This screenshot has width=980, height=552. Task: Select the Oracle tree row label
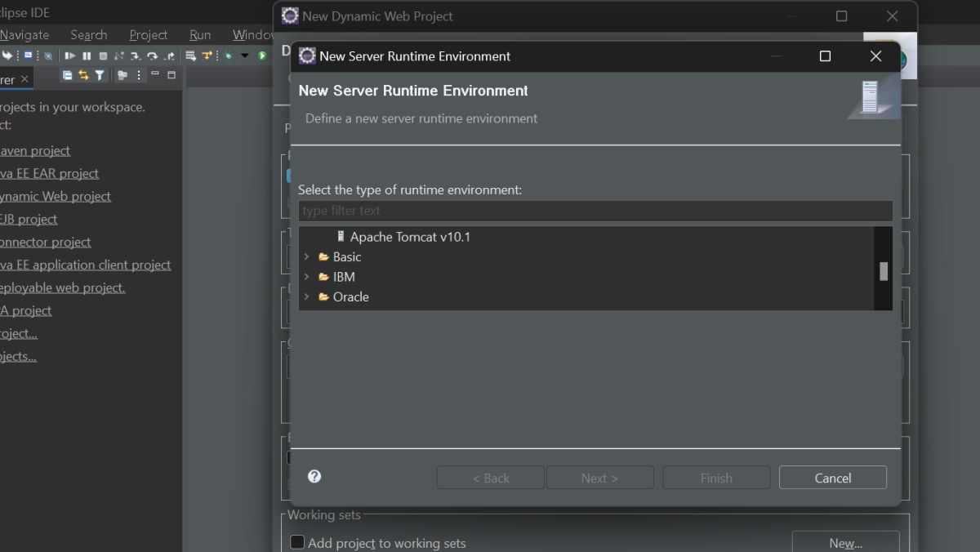click(351, 297)
